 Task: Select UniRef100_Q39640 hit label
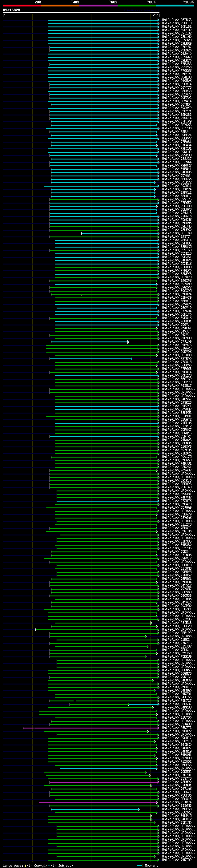click(177, 57)
